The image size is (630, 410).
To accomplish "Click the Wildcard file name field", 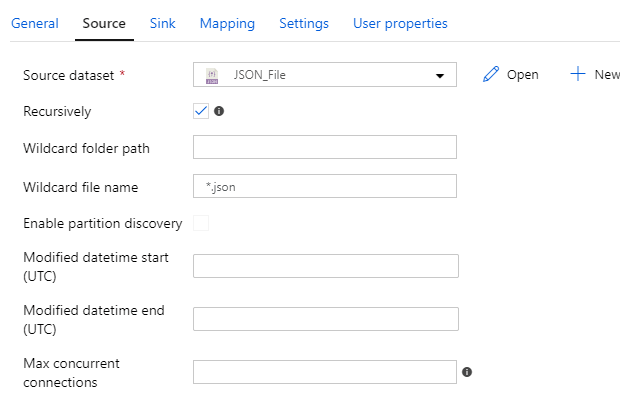I will pos(324,186).
